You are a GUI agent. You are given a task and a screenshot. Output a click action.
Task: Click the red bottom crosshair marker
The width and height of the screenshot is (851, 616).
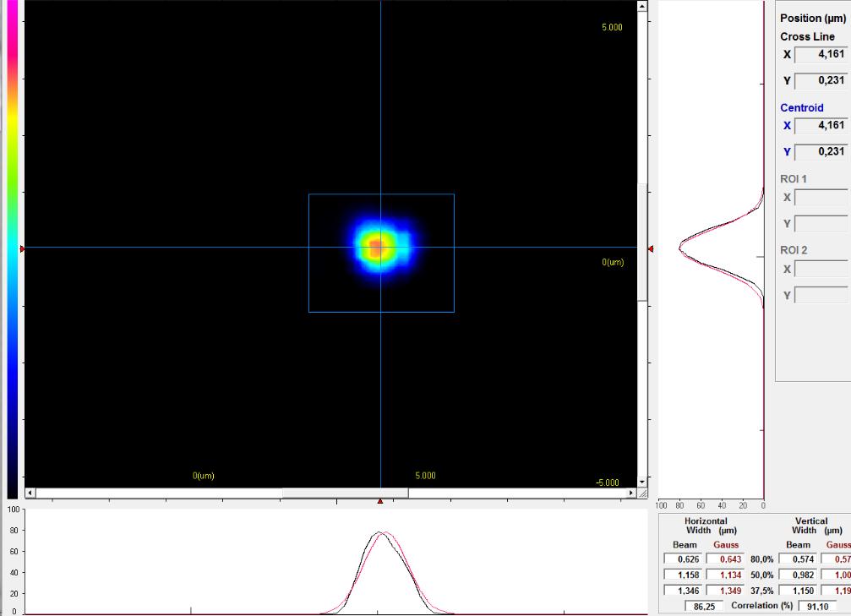380,501
